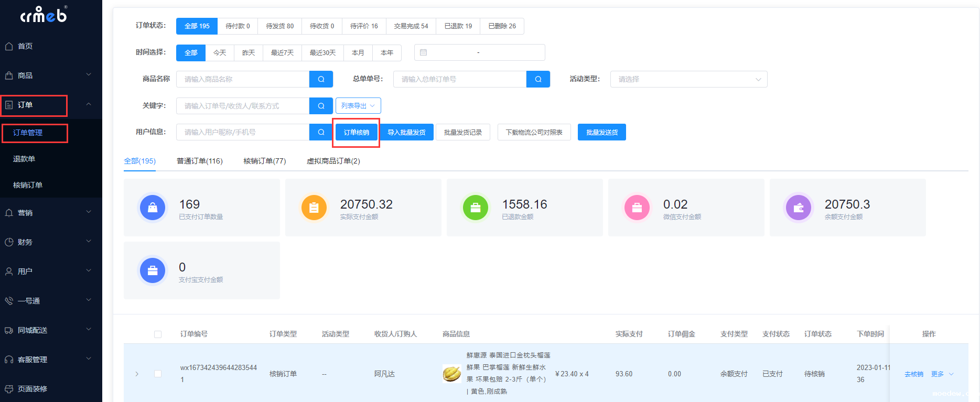Click the orange 实际支付金额 clipboard icon

tap(314, 208)
